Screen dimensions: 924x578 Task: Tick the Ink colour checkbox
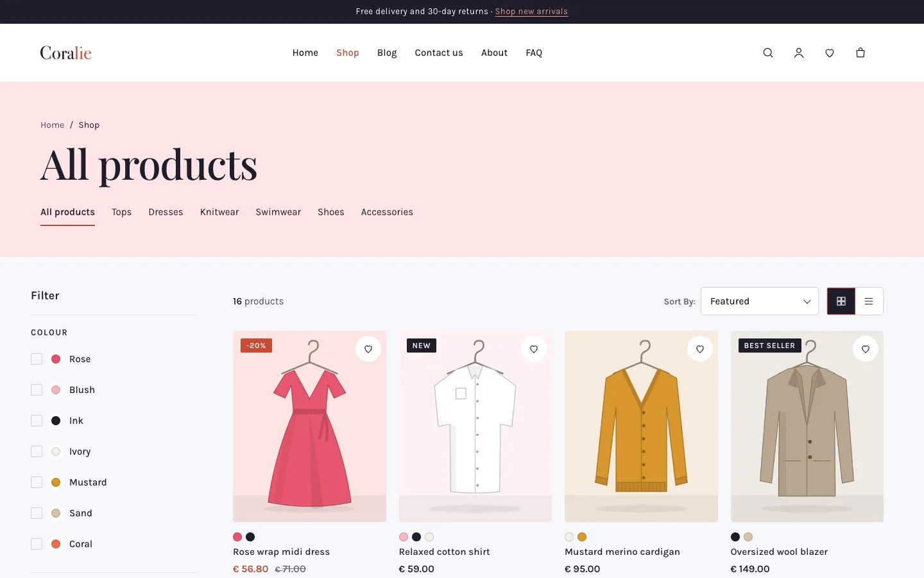tap(37, 421)
